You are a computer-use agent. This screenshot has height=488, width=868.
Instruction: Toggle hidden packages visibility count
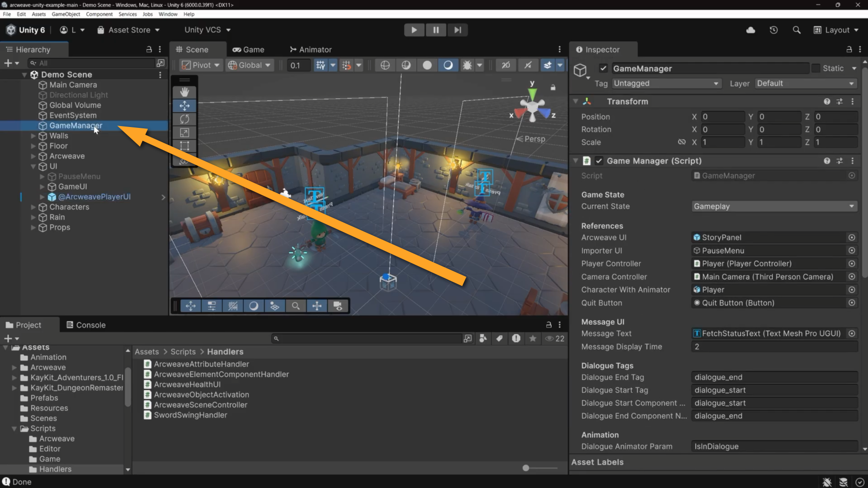[555, 338]
